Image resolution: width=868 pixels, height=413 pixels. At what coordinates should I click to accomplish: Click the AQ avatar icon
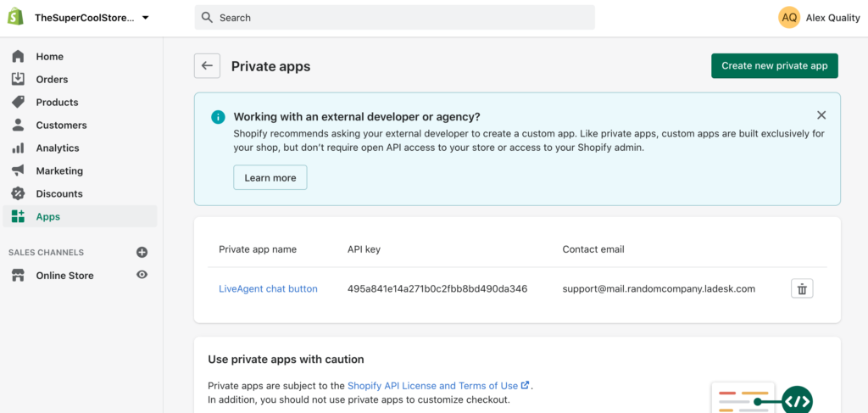pyautogui.click(x=789, y=18)
